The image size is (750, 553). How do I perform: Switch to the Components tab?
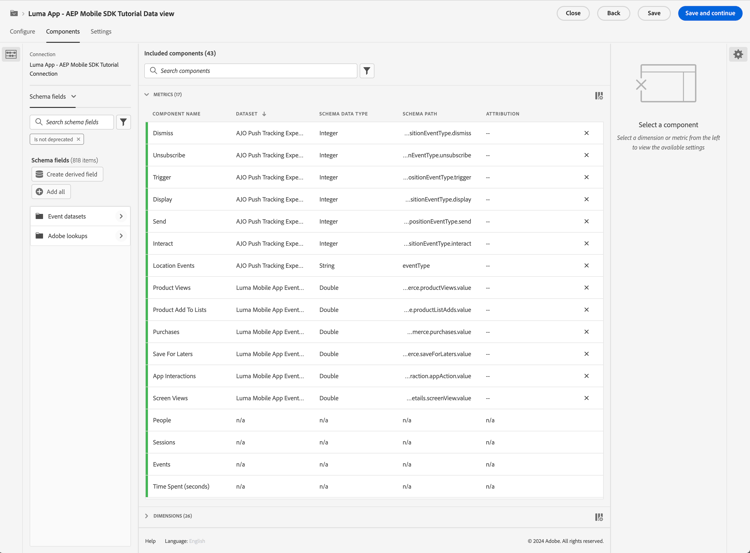[x=63, y=32]
